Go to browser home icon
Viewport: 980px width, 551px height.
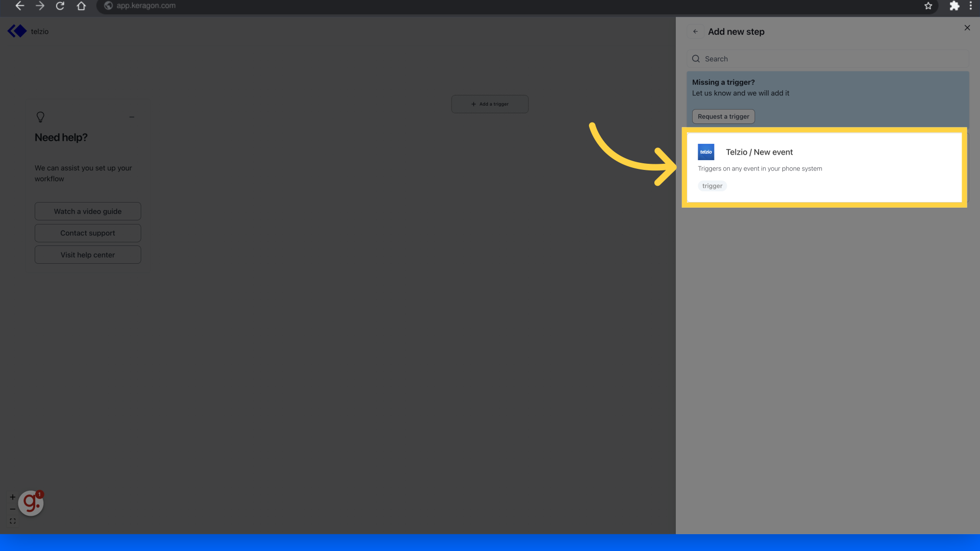click(x=81, y=6)
